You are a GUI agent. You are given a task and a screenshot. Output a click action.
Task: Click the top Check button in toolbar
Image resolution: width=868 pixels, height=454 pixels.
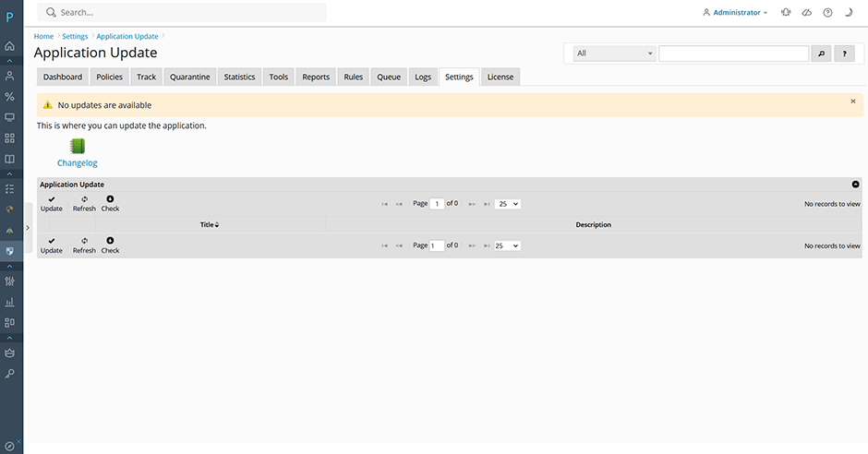click(x=110, y=204)
